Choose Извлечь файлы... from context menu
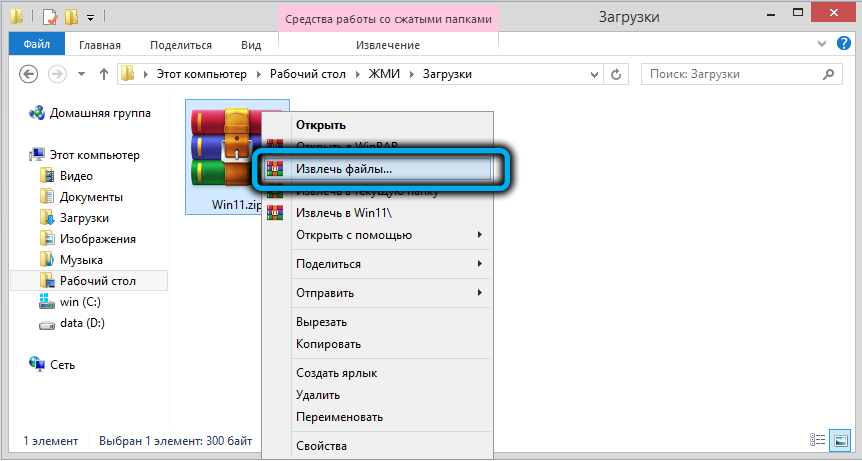This screenshot has width=862, height=461. click(344, 169)
